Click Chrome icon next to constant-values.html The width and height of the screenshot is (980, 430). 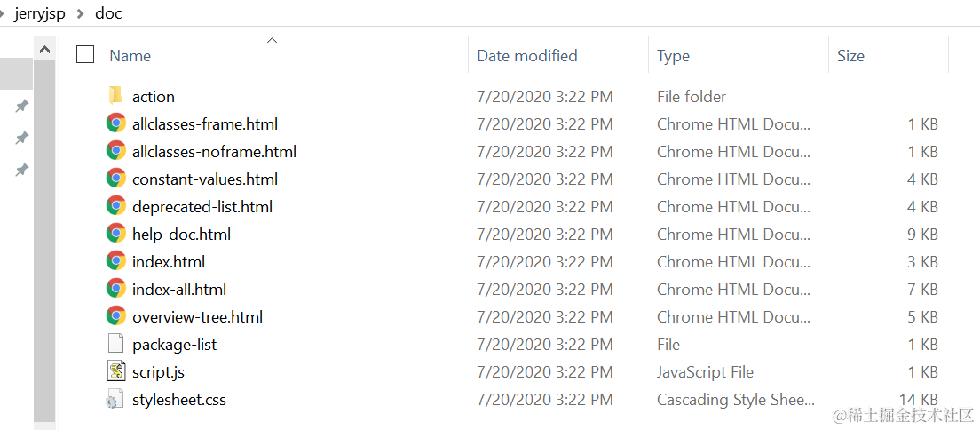115,179
